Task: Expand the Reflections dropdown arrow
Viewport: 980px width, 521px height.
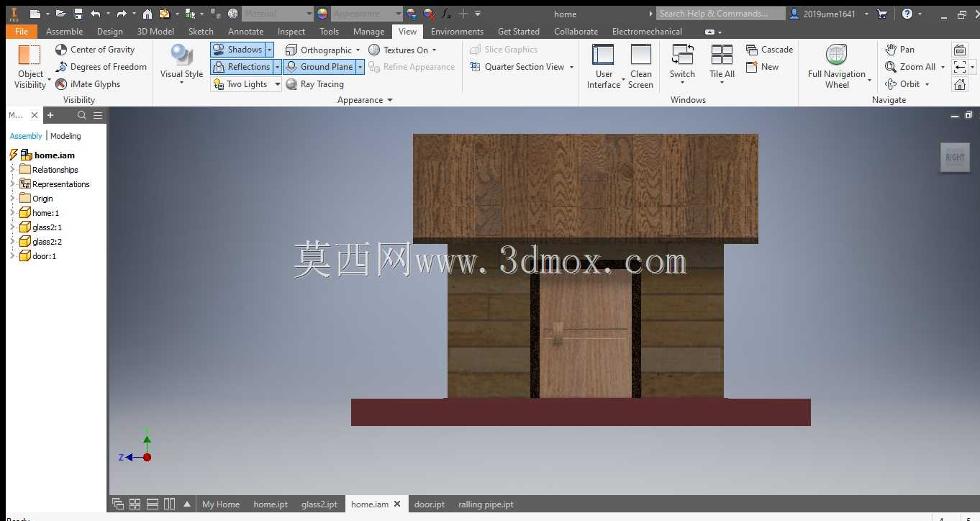Action: pos(277,67)
